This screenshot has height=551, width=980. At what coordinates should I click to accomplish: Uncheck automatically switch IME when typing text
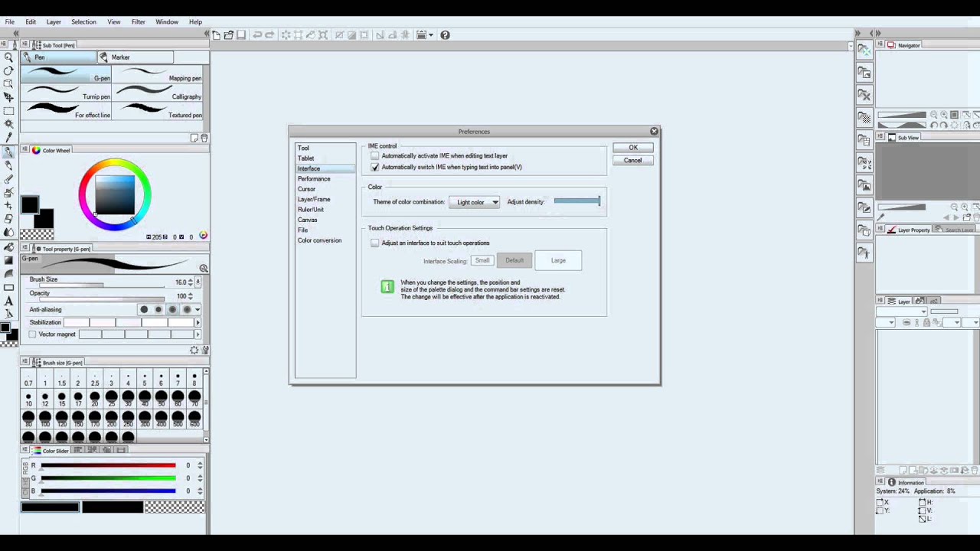pyautogui.click(x=375, y=167)
